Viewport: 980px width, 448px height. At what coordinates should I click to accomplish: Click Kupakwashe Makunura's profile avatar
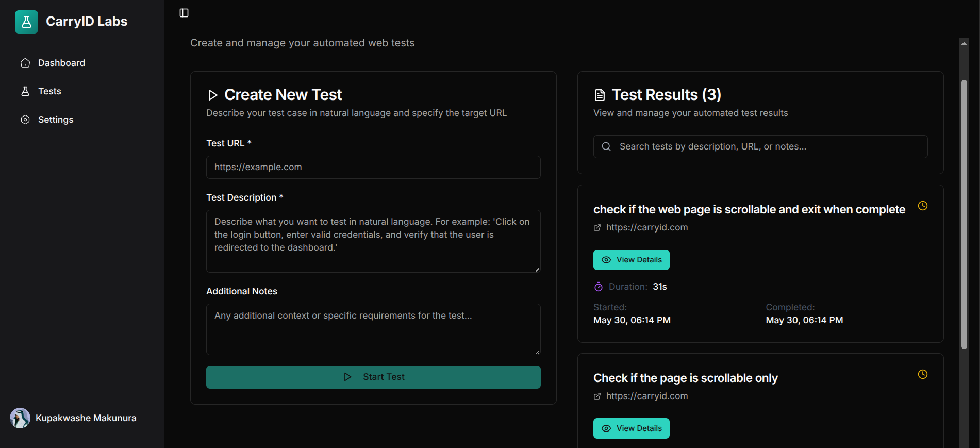point(20,418)
